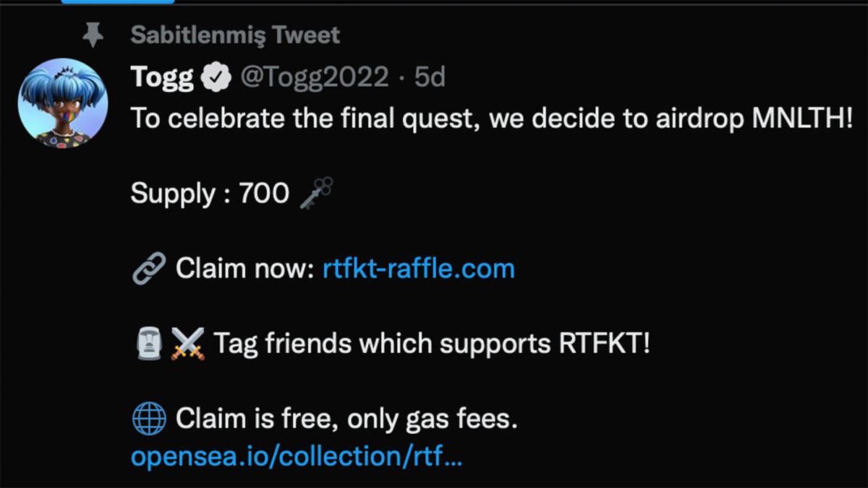Click the 5d timestamp on the tweet

pos(430,77)
